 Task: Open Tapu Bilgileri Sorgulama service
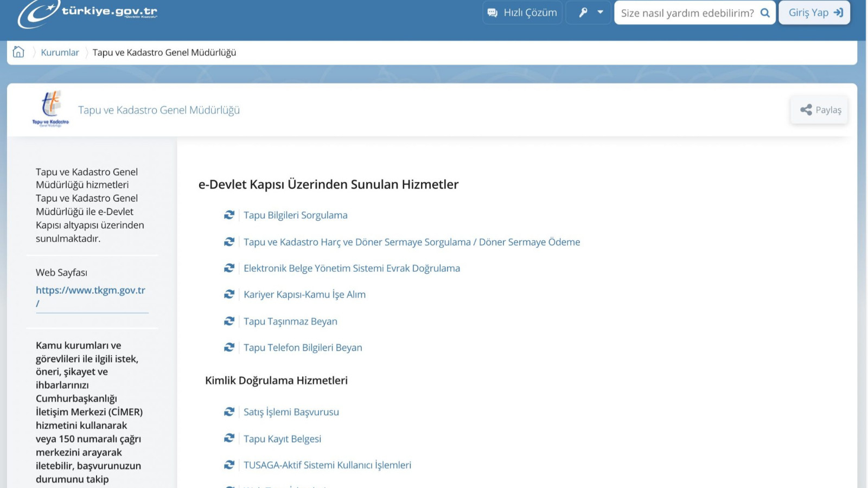[295, 215]
